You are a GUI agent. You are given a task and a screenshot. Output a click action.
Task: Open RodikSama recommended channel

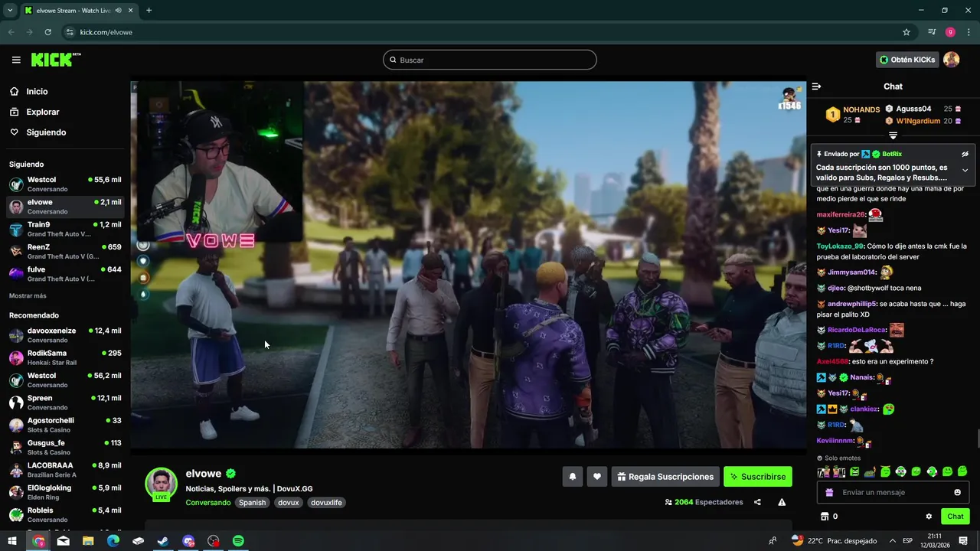(65, 357)
